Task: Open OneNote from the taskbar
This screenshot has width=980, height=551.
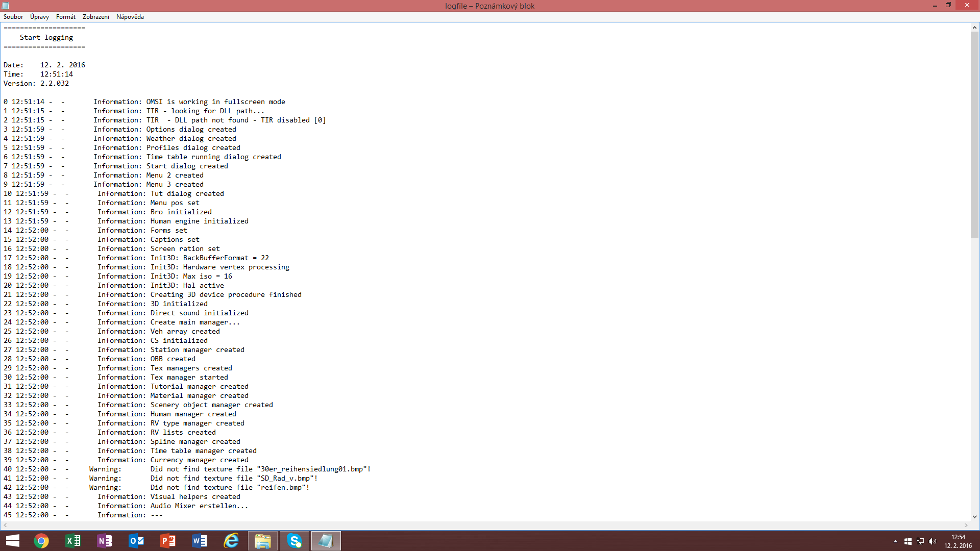Action: [x=105, y=541]
